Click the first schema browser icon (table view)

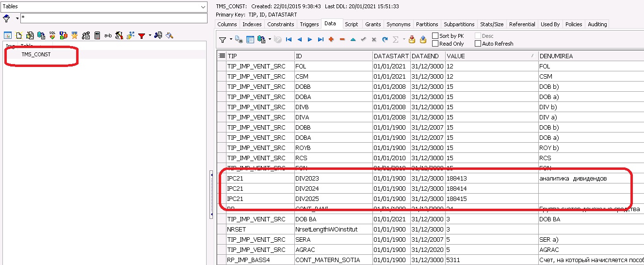coord(8,35)
